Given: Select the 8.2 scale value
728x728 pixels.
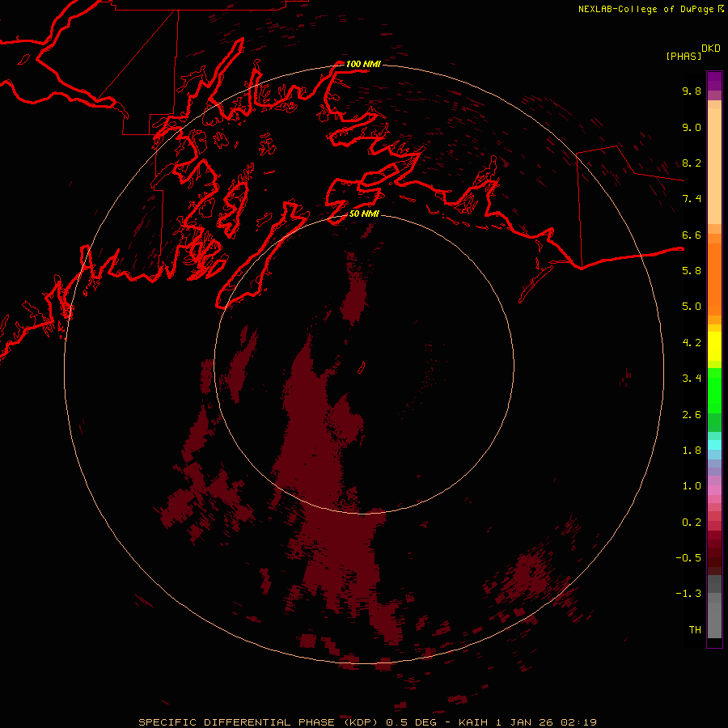Looking at the screenshot, I should pyautogui.click(x=692, y=163).
